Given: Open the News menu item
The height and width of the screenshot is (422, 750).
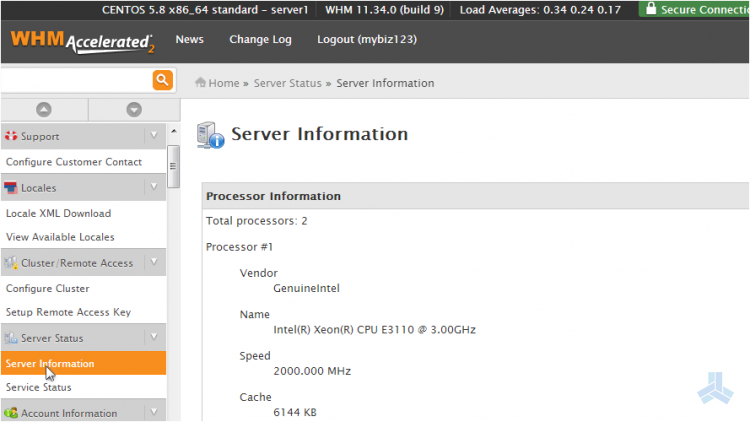Looking at the screenshot, I should 189,39.
